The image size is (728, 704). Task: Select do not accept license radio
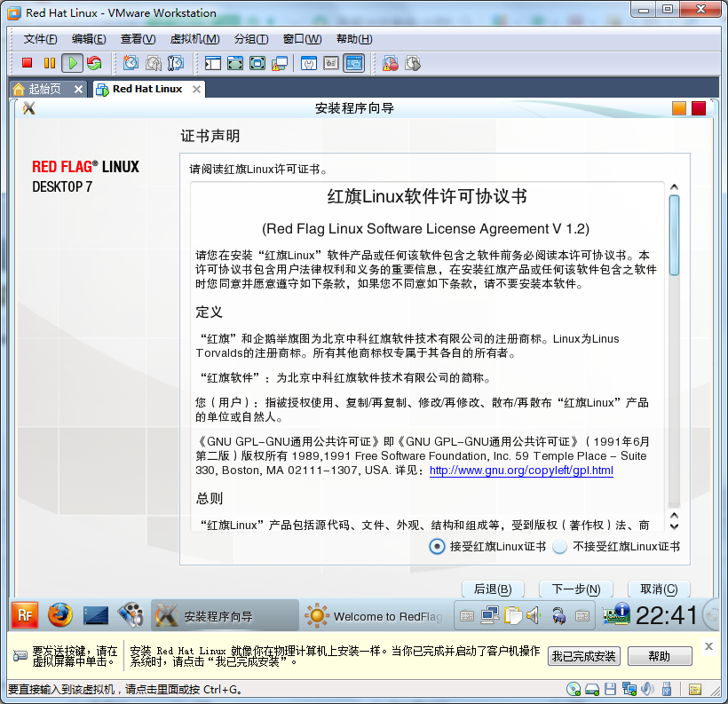[560, 547]
